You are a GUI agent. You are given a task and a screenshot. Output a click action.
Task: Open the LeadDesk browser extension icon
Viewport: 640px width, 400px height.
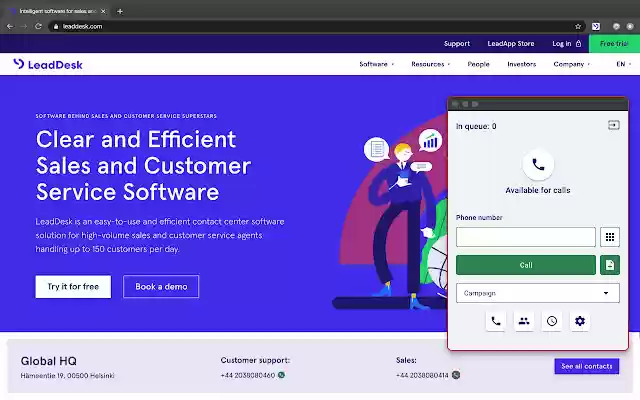pos(596,27)
